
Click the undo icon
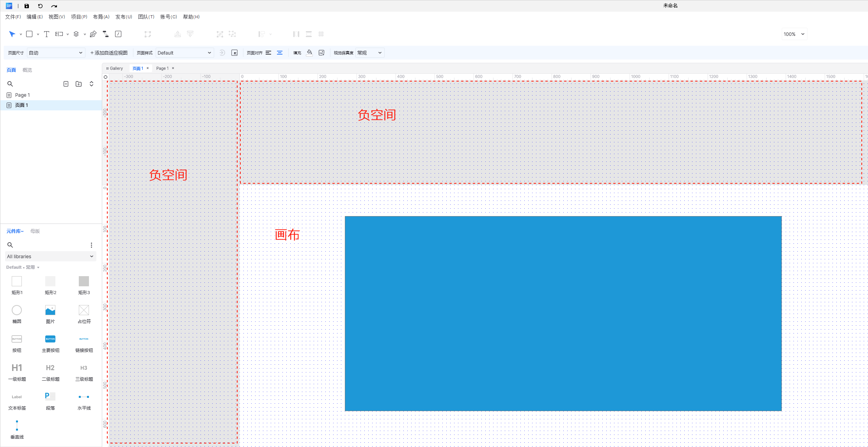pos(40,6)
